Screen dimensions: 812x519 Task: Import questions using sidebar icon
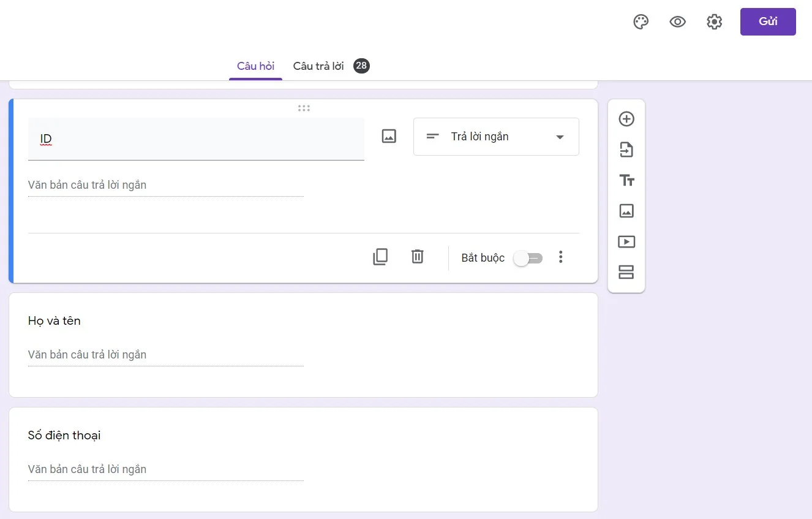(x=626, y=150)
